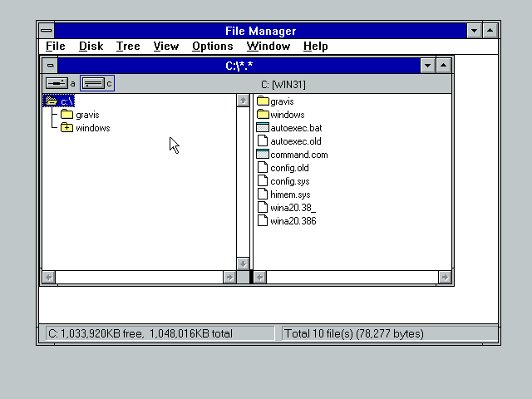Viewport: 532px width, 399px height.
Task: Click config.old document icon
Action: coord(263,168)
